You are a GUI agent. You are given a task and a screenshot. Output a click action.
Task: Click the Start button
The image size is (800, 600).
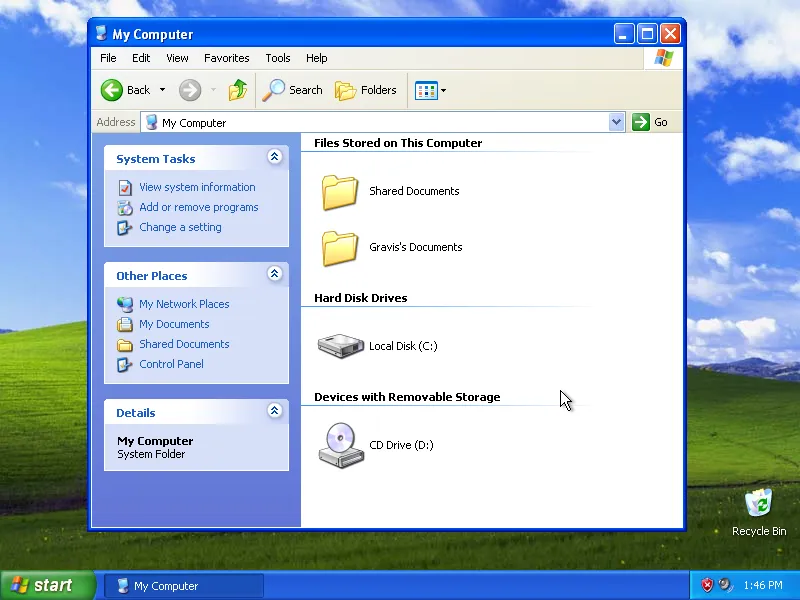click(45, 585)
